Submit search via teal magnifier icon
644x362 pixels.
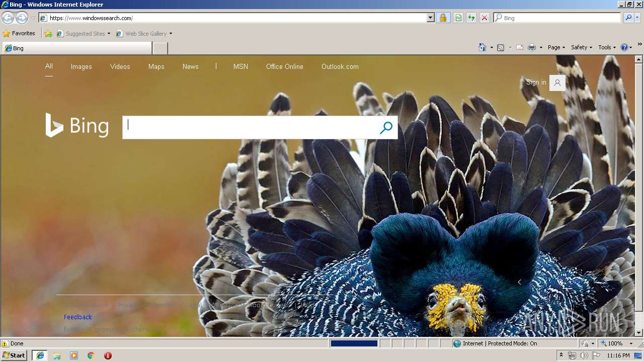[386, 128]
